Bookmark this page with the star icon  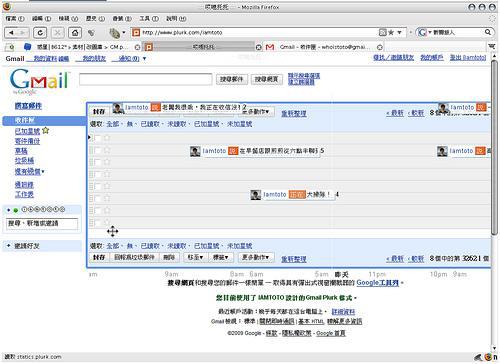pyautogui.click(x=391, y=32)
